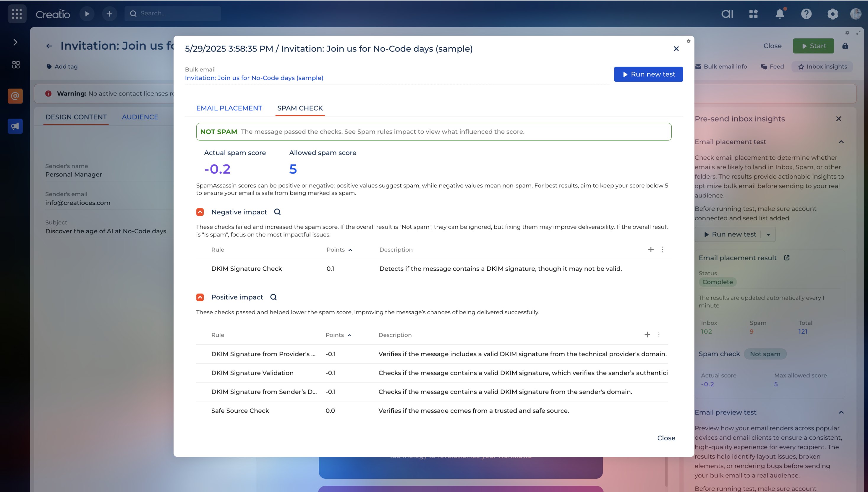Viewport: 868px width, 492px height.
Task: Open system settings gear icon
Action: [x=833, y=14]
